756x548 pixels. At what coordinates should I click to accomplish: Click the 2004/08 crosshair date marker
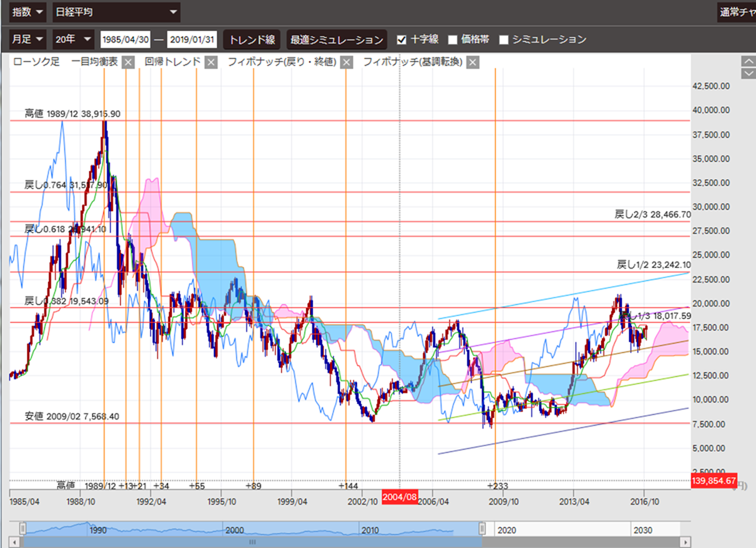pos(400,497)
